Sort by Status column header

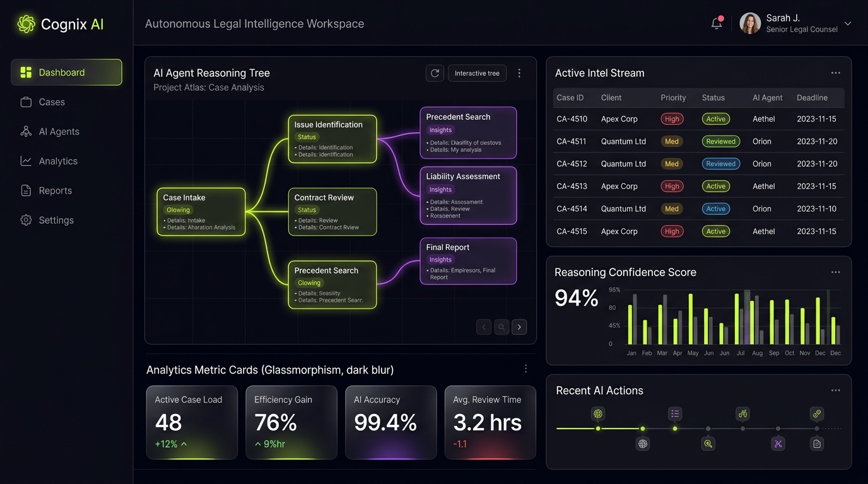point(713,98)
